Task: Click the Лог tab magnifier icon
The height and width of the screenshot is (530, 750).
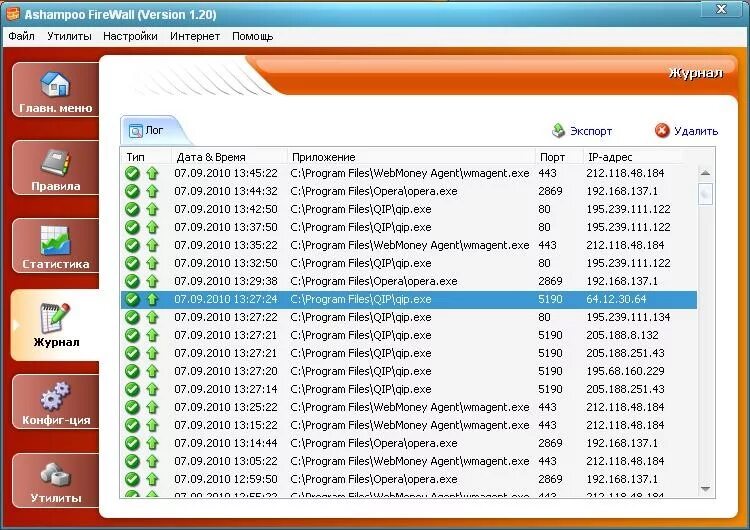Action: click(x=136, y=131)
